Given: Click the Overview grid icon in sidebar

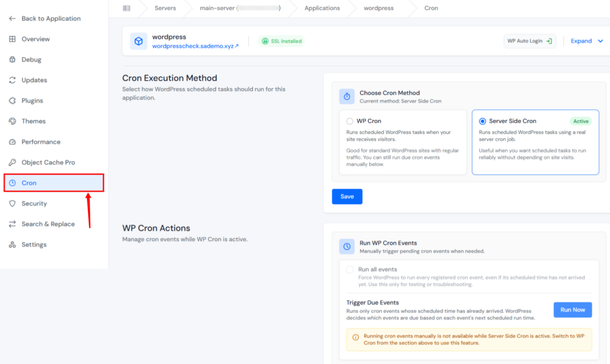Looking at the screenshot, I should pos(13,39).
